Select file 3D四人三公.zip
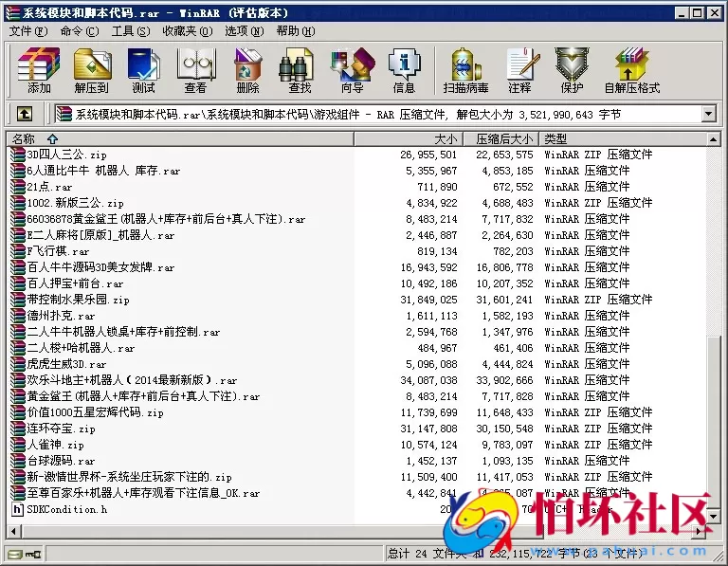 (66, 155)
